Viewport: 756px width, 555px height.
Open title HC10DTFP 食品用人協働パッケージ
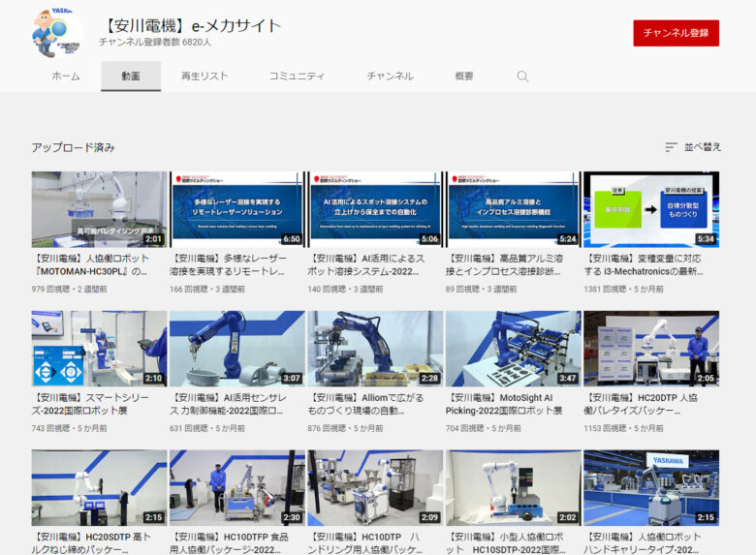230,543
